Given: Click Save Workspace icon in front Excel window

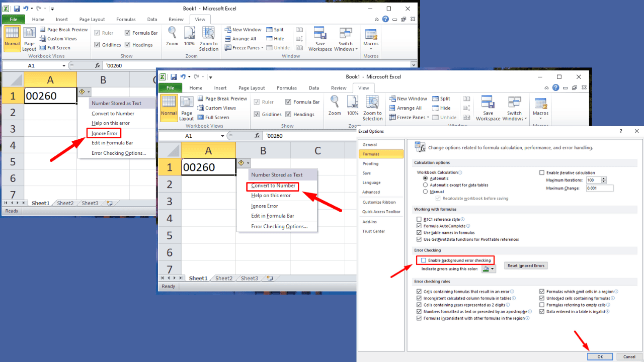Looking at the screenshot, I should 488,108.
